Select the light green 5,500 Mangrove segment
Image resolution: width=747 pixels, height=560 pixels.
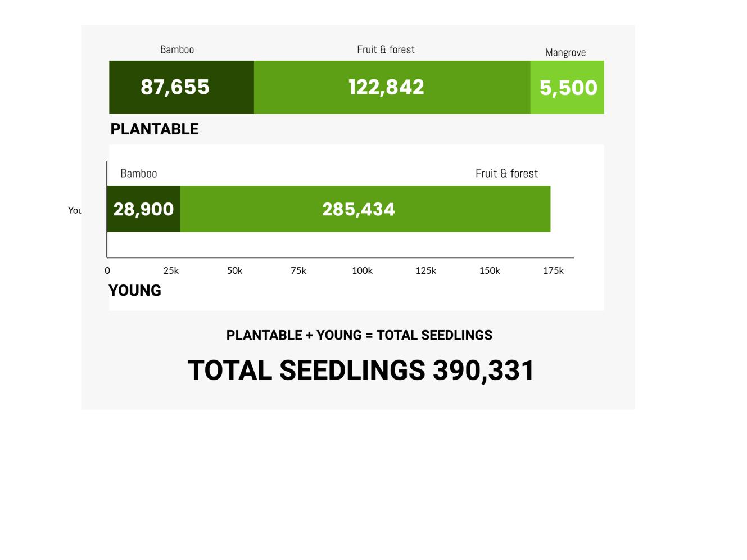point(567,88)
